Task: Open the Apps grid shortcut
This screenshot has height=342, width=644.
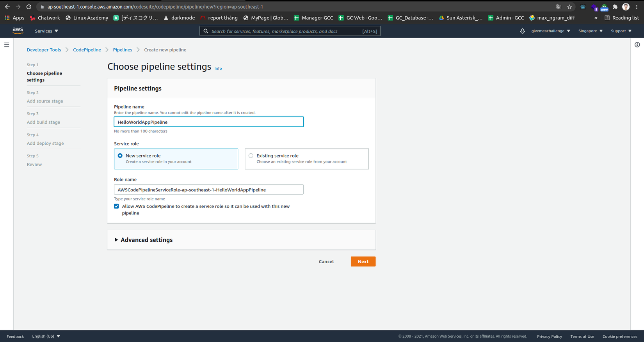Action: click(x=14, y=18)
